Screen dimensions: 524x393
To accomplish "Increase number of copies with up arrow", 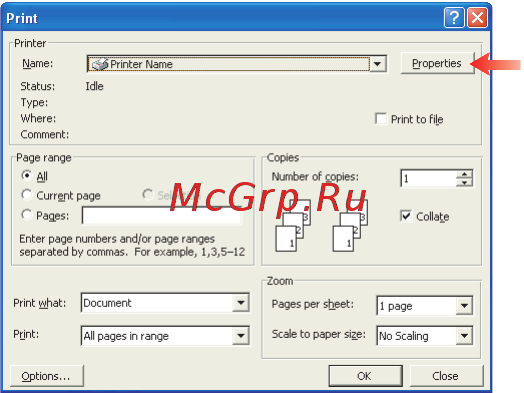I will tap(465, 174).
